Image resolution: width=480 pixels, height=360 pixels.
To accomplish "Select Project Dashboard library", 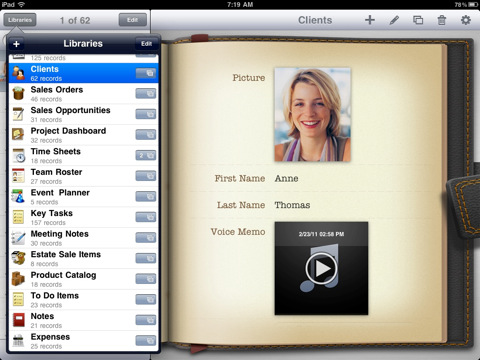I will pyautogui.click(x=83, y=135).
